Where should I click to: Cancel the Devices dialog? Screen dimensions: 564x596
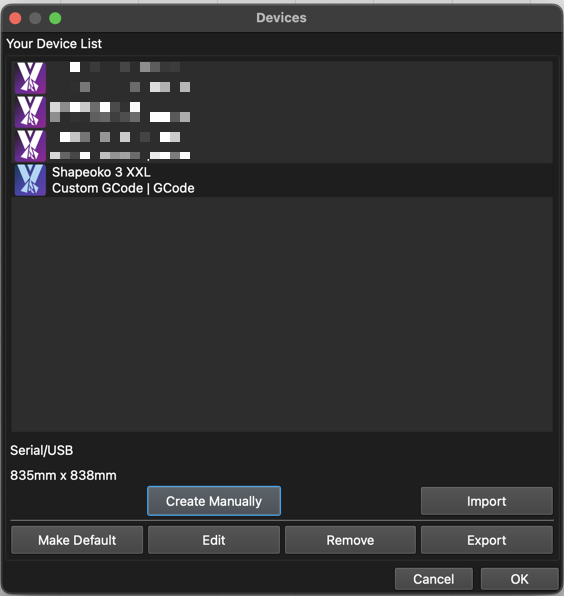pos(434,579)
